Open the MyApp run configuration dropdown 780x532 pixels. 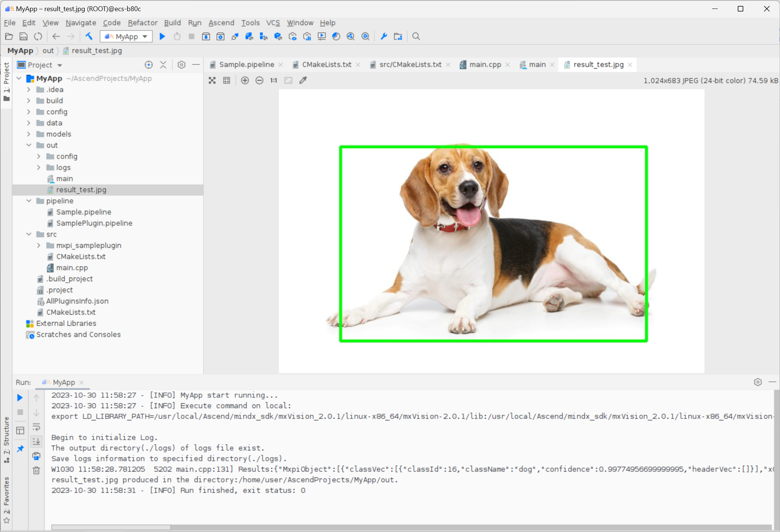pyautogui.click(x=126, y=36)
